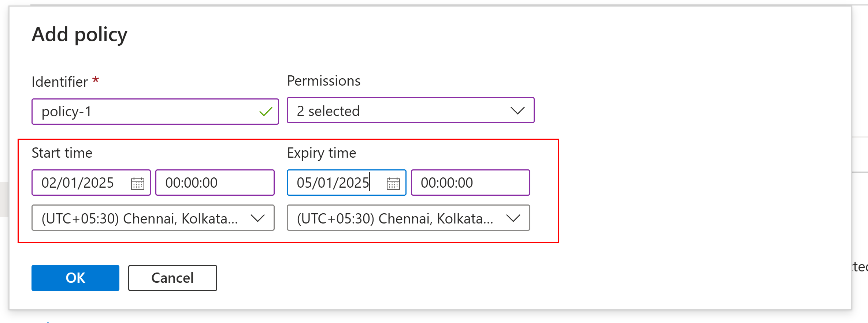Click the Expiry time label

click(322, 153)
